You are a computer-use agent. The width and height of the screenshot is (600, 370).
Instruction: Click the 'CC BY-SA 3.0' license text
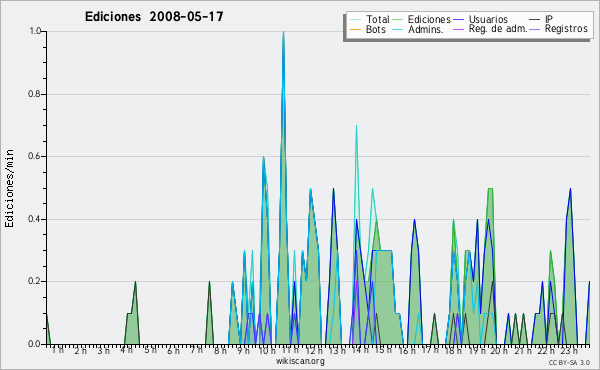point(569,362)
